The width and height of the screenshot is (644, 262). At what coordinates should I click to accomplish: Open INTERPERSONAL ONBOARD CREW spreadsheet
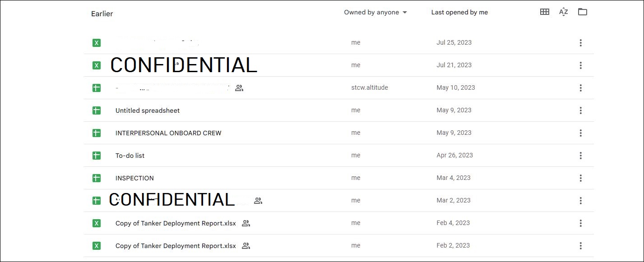click(x=168, y=133)
